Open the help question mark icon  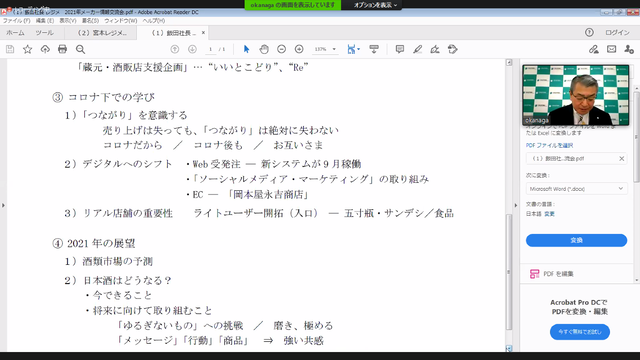click(589, 32)
